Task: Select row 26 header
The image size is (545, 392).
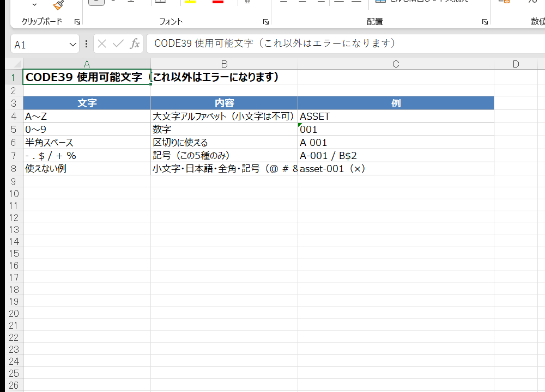Action: pyautogui.click(x=14, y=385)
